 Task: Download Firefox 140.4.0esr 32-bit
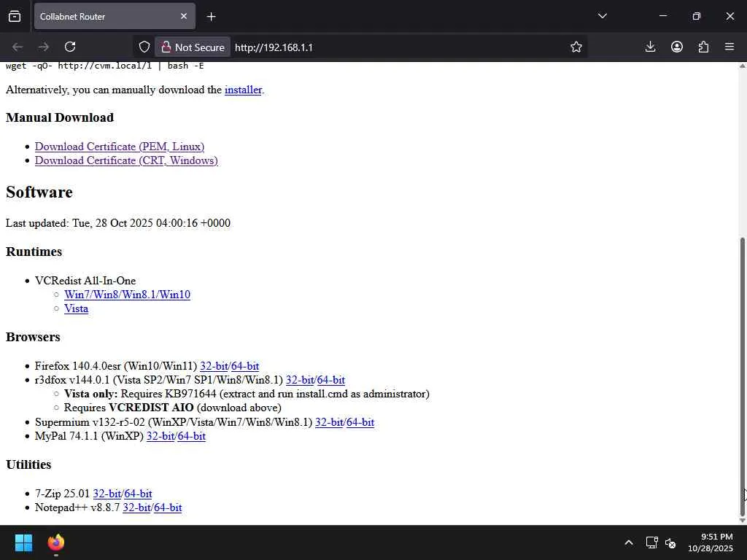[x=214, y=366]
